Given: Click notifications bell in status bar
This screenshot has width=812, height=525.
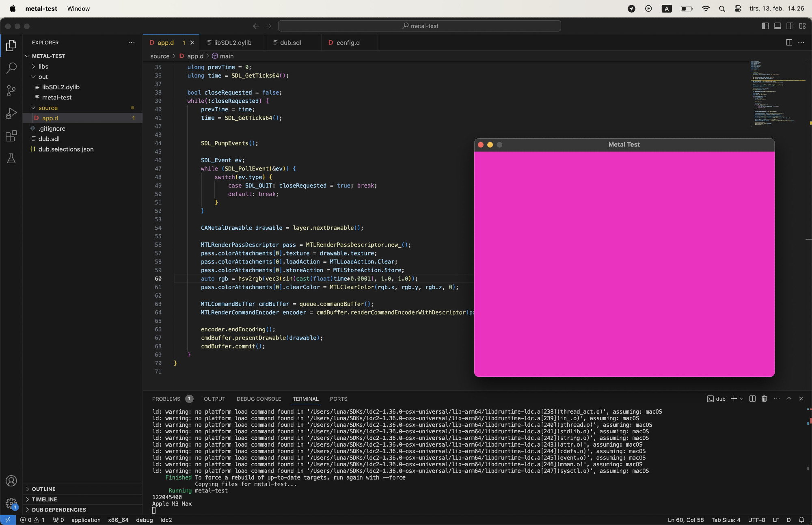Looking at the screenshot, I should click(801, 520).
